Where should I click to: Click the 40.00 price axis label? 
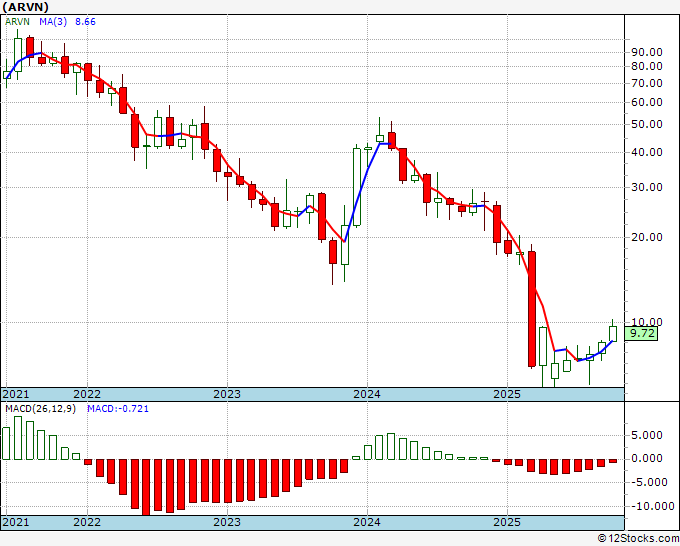647,153
